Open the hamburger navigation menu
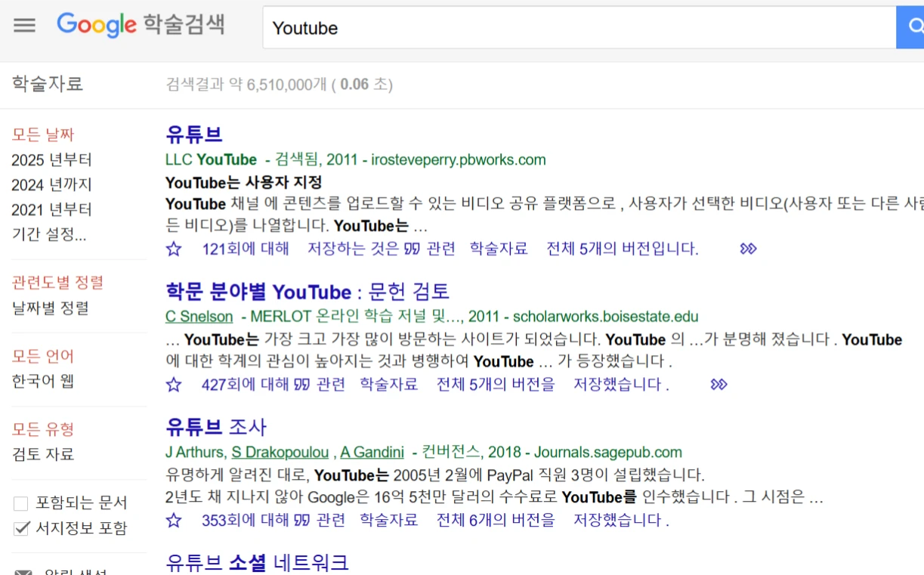This screenshot has width=924, height=575. click(25, 25)
